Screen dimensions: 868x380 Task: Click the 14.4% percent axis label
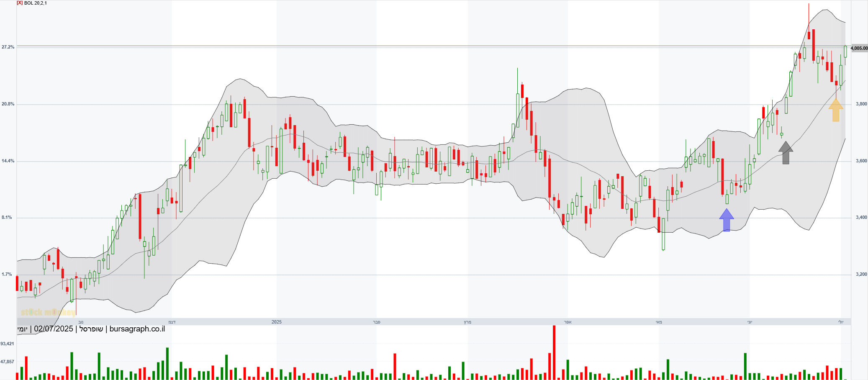[8, 161]
